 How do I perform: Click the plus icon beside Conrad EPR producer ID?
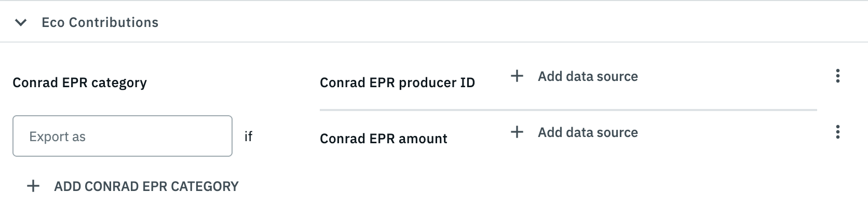[x=517, y=76]
